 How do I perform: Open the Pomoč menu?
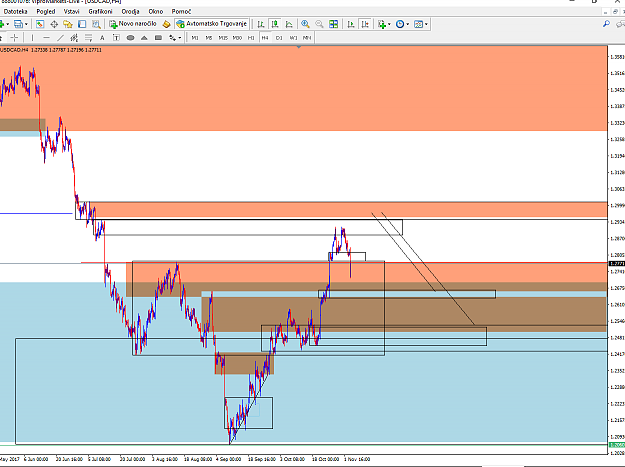click(x=181, y=12)
